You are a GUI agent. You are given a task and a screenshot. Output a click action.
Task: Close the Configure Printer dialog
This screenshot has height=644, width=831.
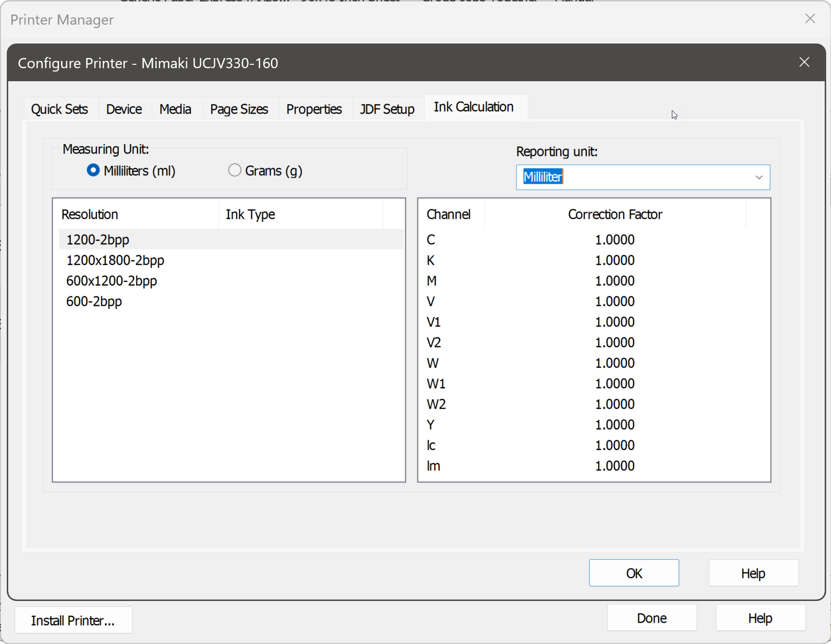tap(804, 62)
